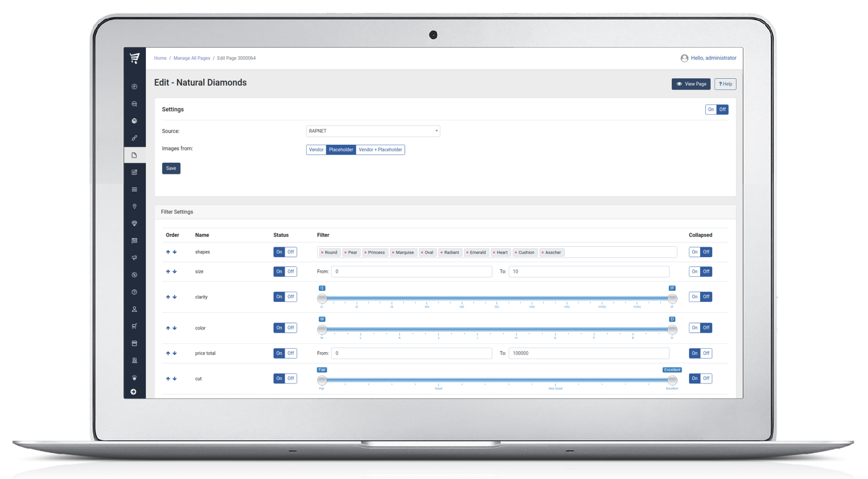
Task: Go to Home breadcrumb
Action: click(x=160, y=58)
